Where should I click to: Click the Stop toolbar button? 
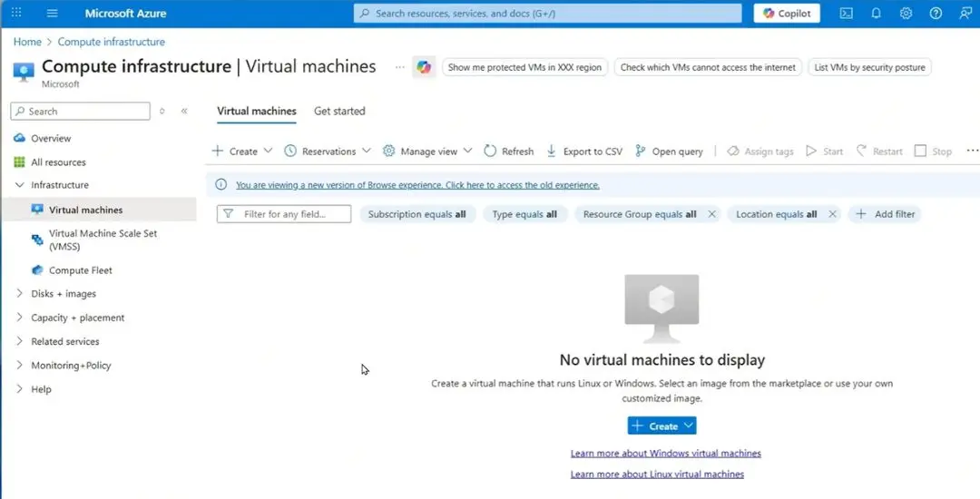coord(933,152)
